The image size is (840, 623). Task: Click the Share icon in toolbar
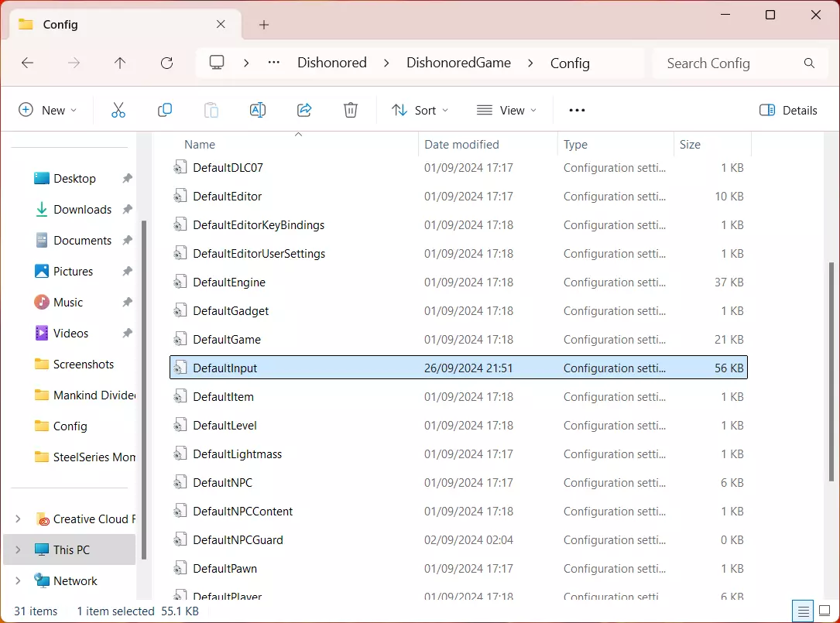pyautogui.click(x=304, y=110)
